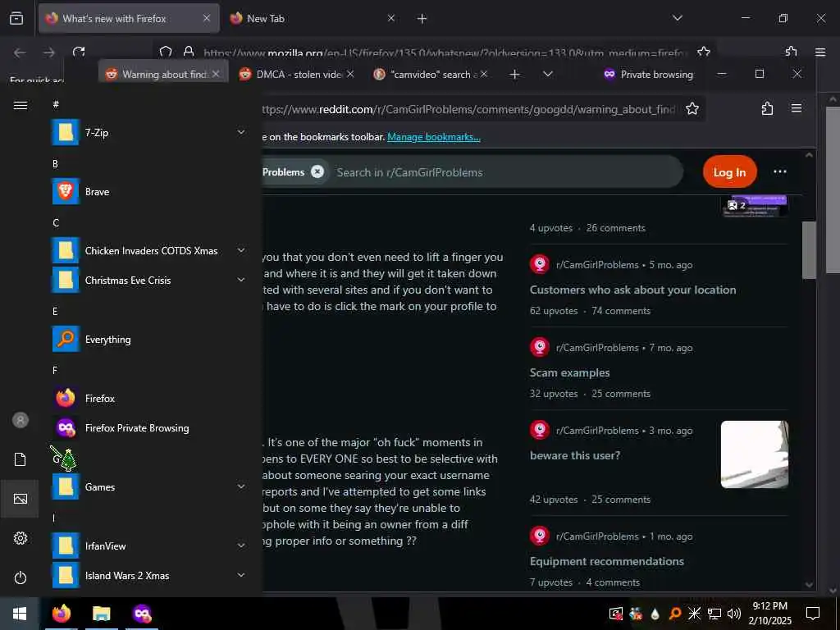Open the Christmas Eve Crisis folder
Screen dimensions: 840x630
(x=148, y=281)
